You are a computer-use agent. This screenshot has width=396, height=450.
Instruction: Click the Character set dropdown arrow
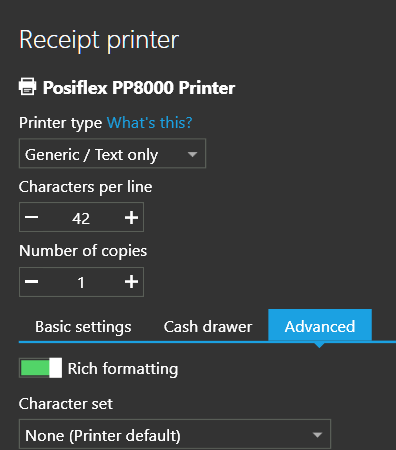click(x=317, y=435)
